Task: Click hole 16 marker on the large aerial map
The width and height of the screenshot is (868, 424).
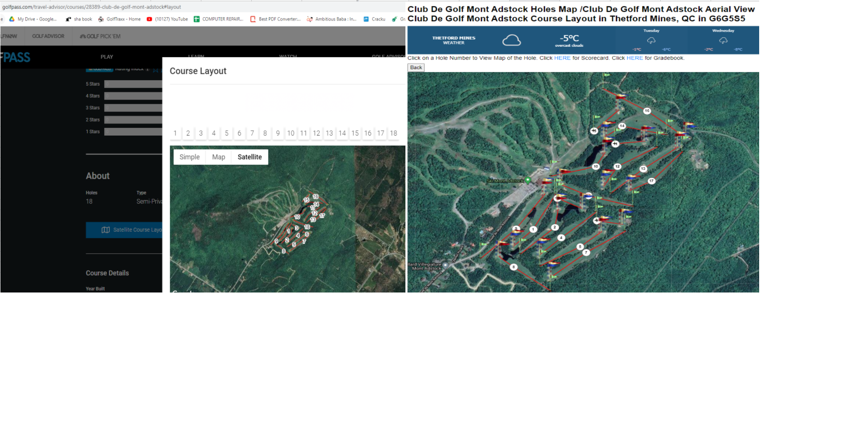Action: click(647, 111)
